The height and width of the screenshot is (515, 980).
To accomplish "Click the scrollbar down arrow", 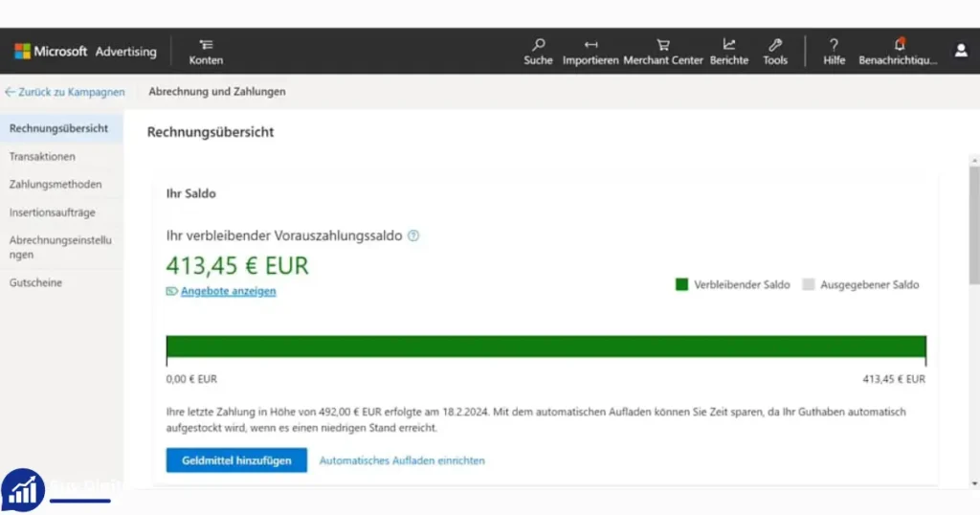I will tap(974, 483).
